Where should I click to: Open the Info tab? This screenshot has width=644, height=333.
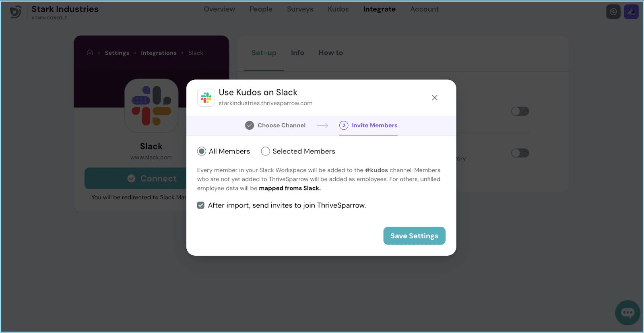297,53
